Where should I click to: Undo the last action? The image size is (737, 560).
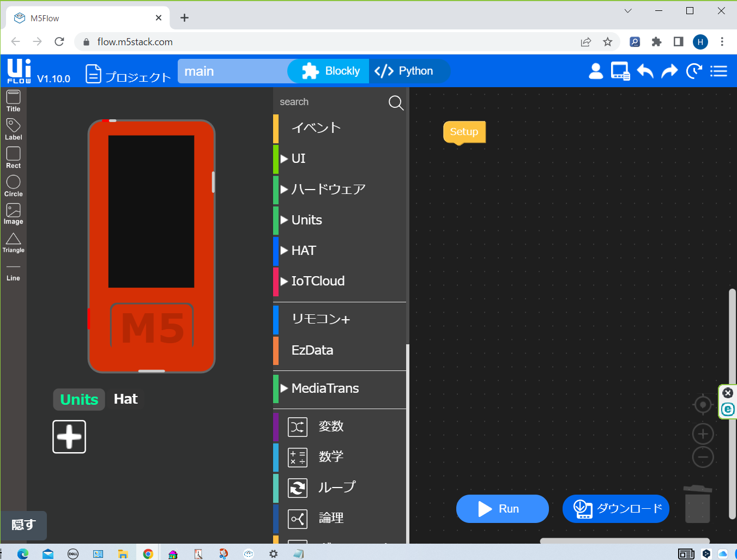[x=645, y=71]
